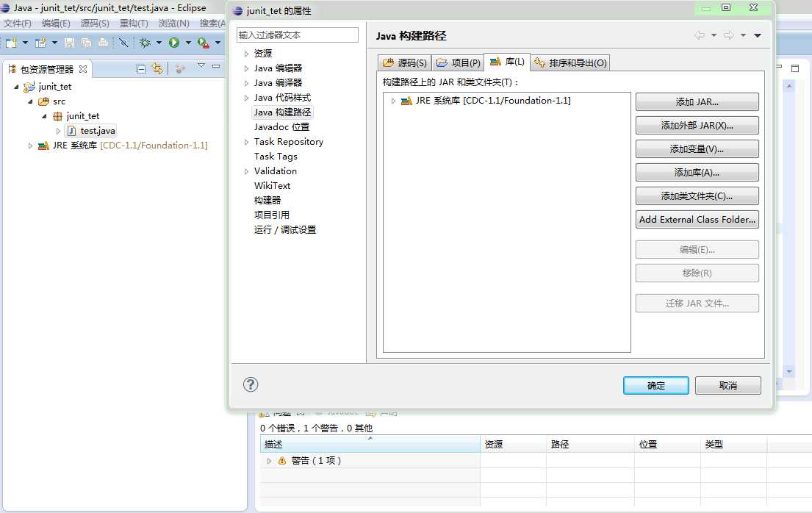Open the 源码(S) menu
This screenshot has width=812, height=513.
(95, 24)
